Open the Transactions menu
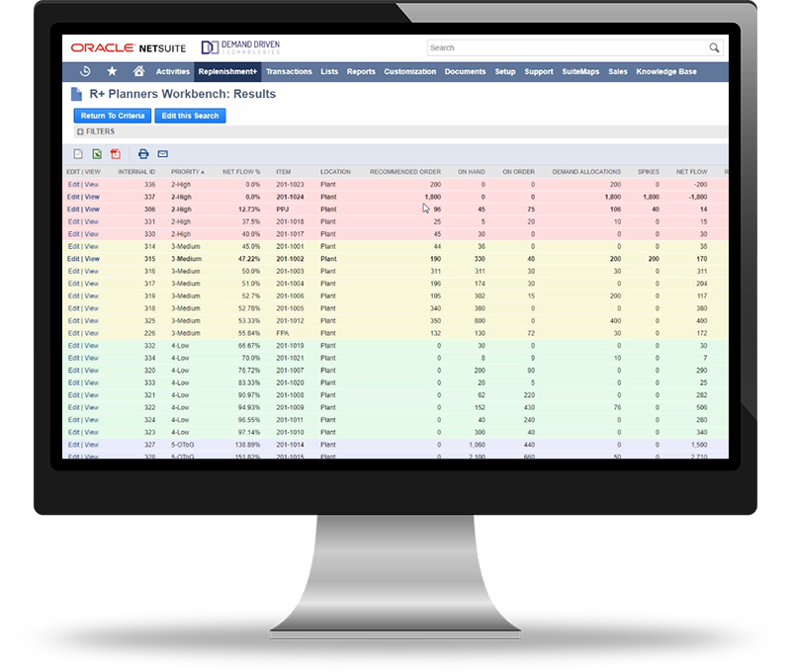This screenshot has width=791, height=672. [289, 71]
